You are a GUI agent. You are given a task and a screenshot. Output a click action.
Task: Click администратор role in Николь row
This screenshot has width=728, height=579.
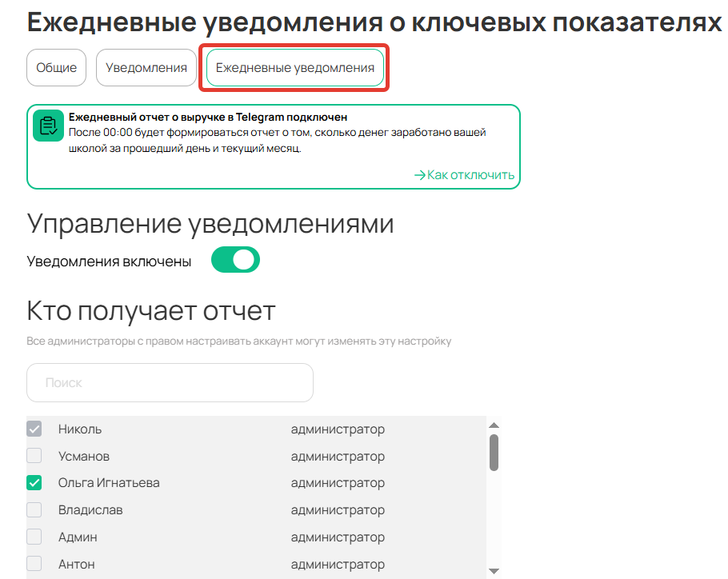[x=338, y=429]
